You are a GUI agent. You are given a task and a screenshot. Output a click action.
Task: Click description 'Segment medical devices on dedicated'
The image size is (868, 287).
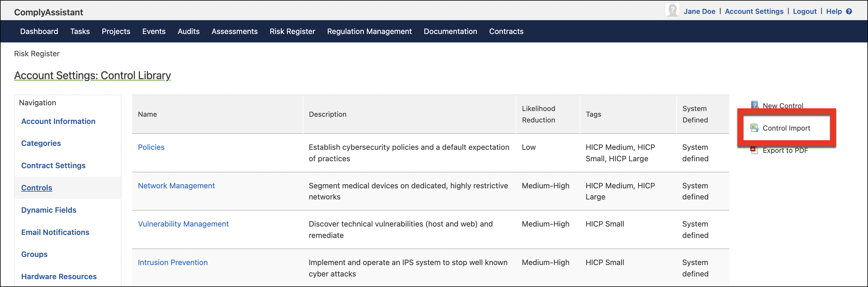(408, 191)
